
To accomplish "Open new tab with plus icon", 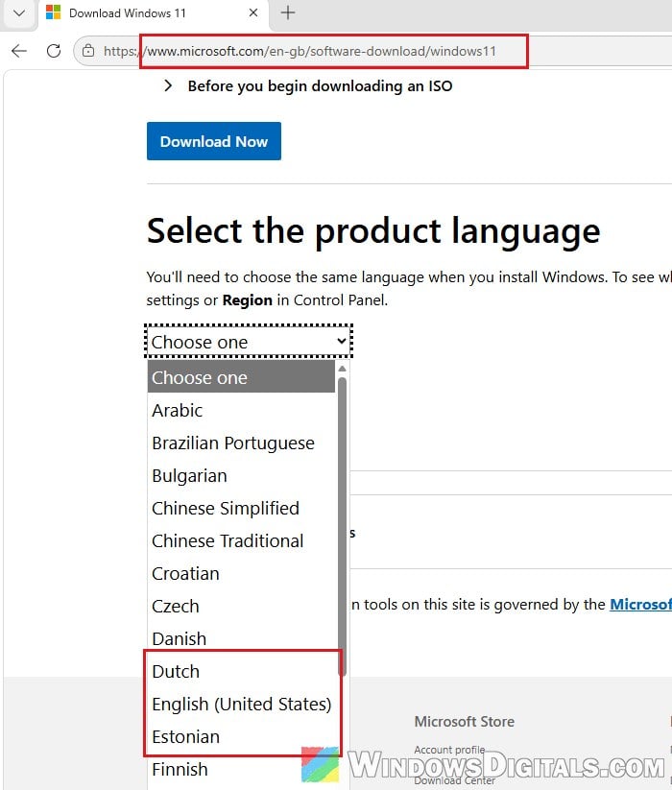I will pos(288,12).
